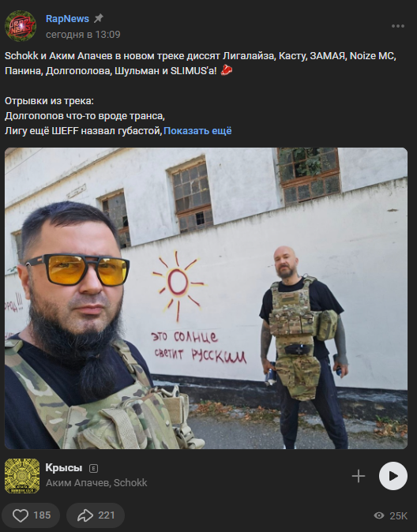The image size is (417, 532).
Task: Click the track title 'Крысы'
Action: (x=64, y=468)
